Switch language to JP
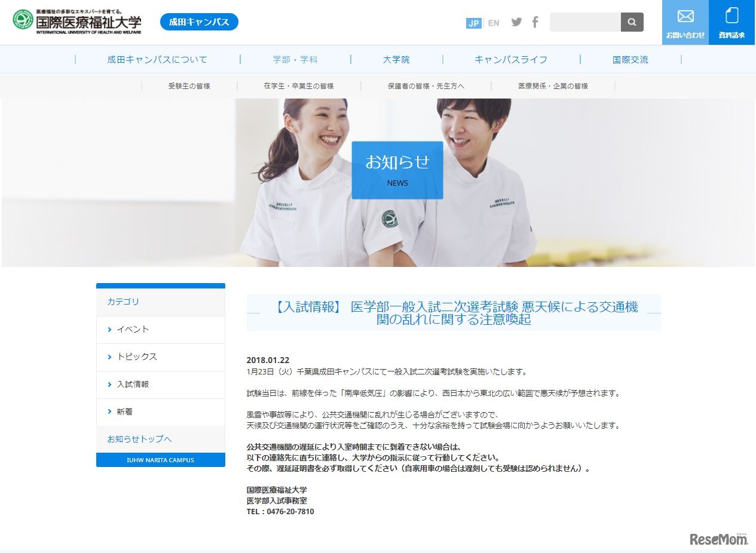The image size is (756, 553). click(474, 23)
